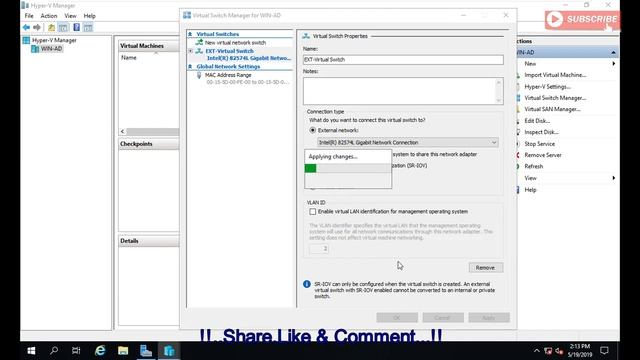Open Task View from the taskbar

76,351
